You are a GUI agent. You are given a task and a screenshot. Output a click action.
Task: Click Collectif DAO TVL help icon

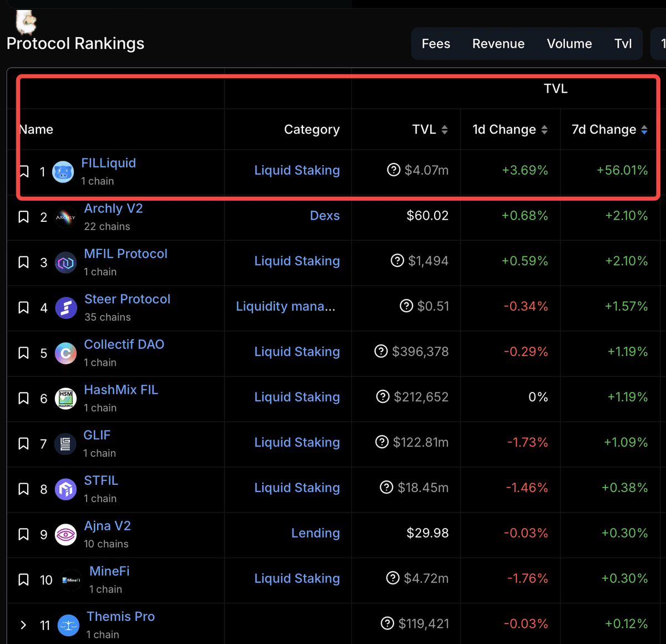click(381, 351)
